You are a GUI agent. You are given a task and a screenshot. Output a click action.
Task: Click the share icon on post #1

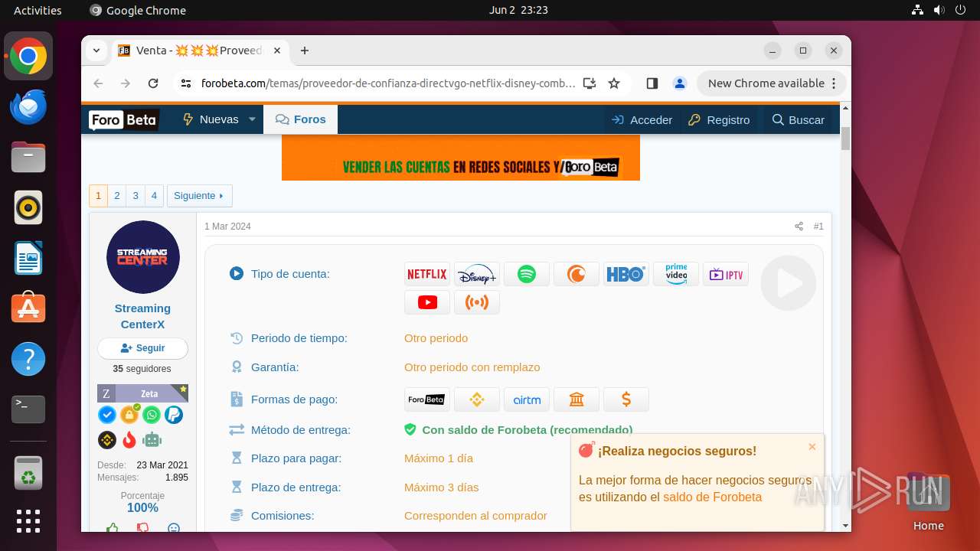point(799,227)
